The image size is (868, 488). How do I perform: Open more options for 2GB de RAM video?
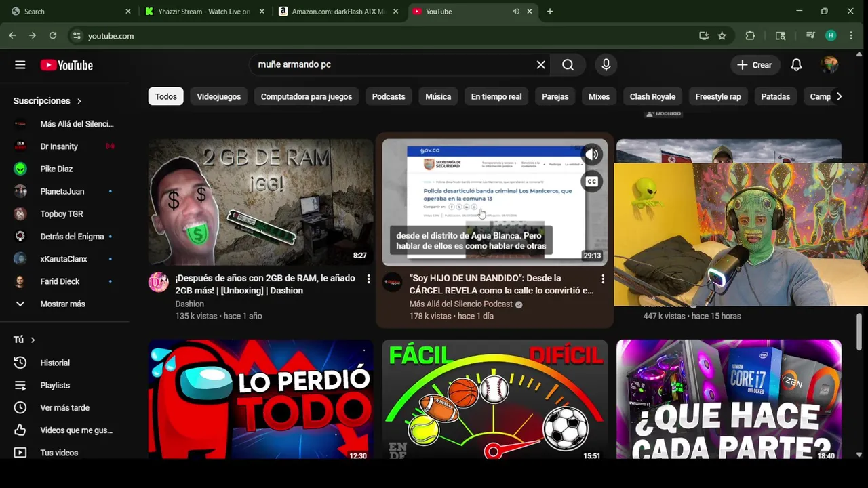coord(368,279)
